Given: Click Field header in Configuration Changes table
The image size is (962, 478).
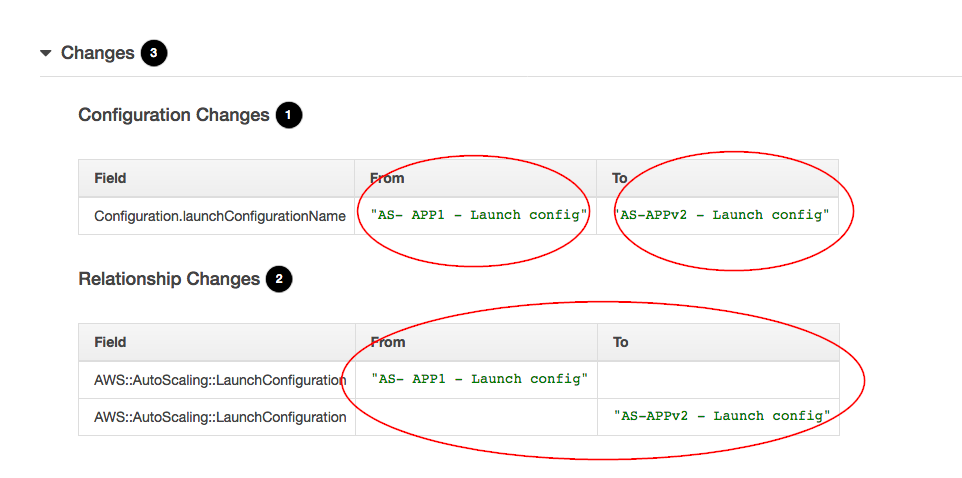Looking at the screenshot, I should [110, 178].
